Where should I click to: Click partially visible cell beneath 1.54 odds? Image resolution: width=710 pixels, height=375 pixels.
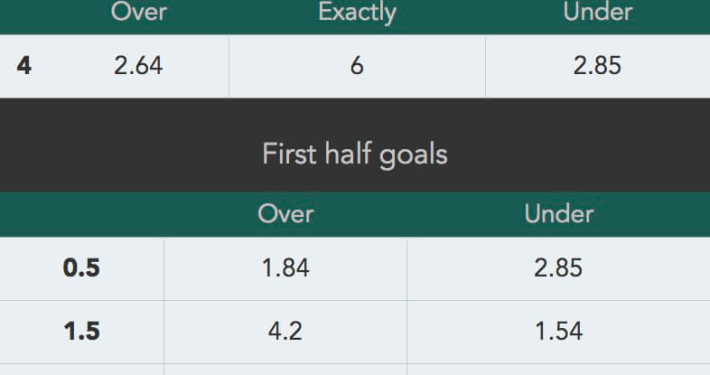coord(558,370)
